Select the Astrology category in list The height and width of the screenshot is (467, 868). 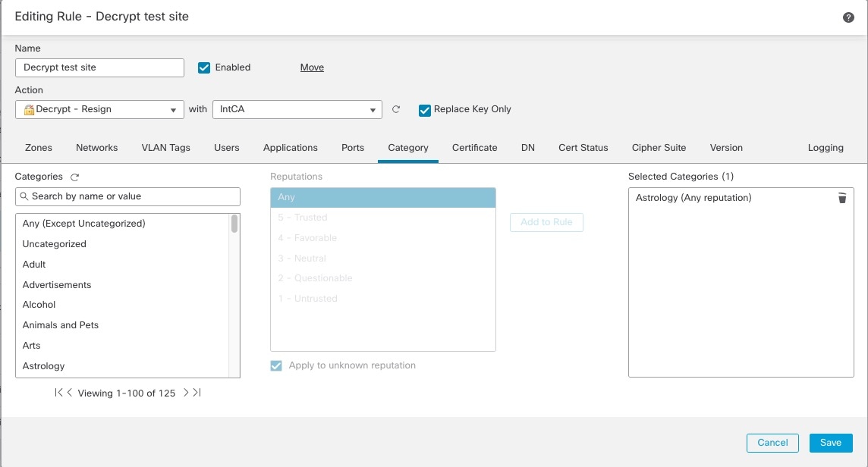pyautogui.click(x=122, y=366)
